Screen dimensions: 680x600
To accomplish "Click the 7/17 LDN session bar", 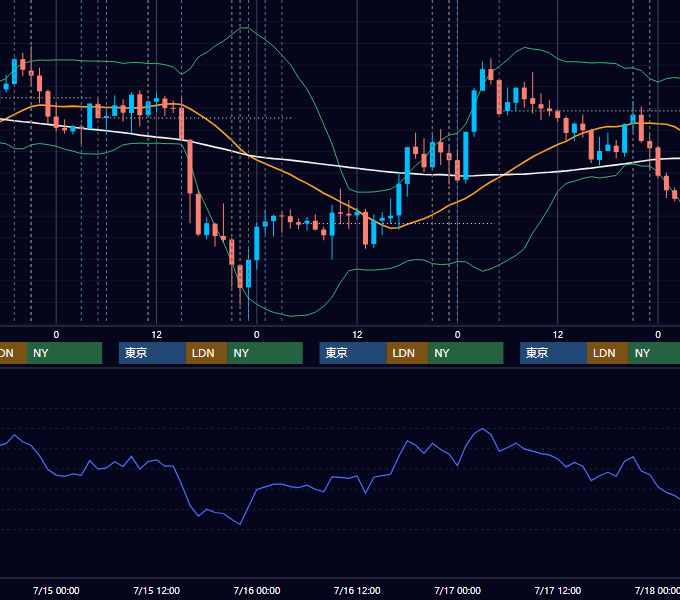I will (x=608, y=353).
